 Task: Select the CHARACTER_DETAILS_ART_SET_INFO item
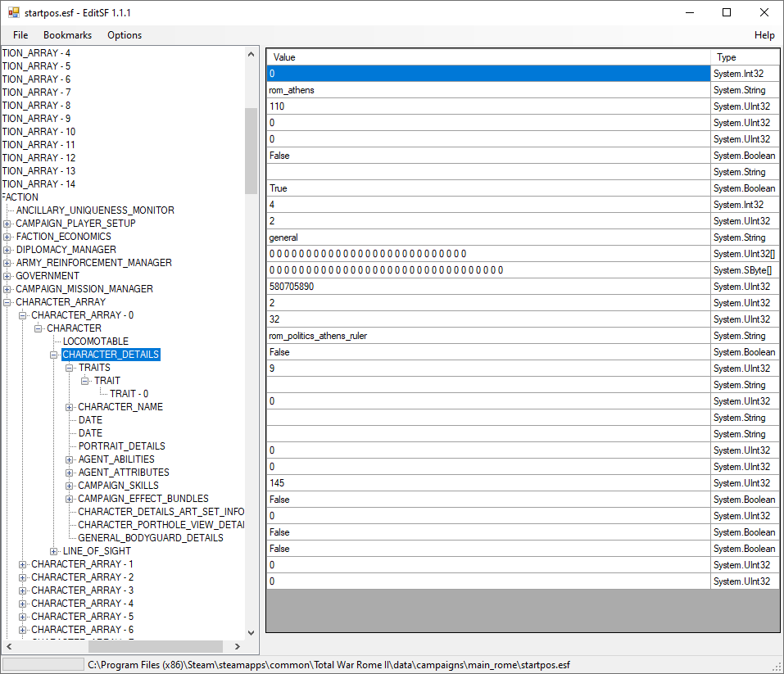(161, 512)
